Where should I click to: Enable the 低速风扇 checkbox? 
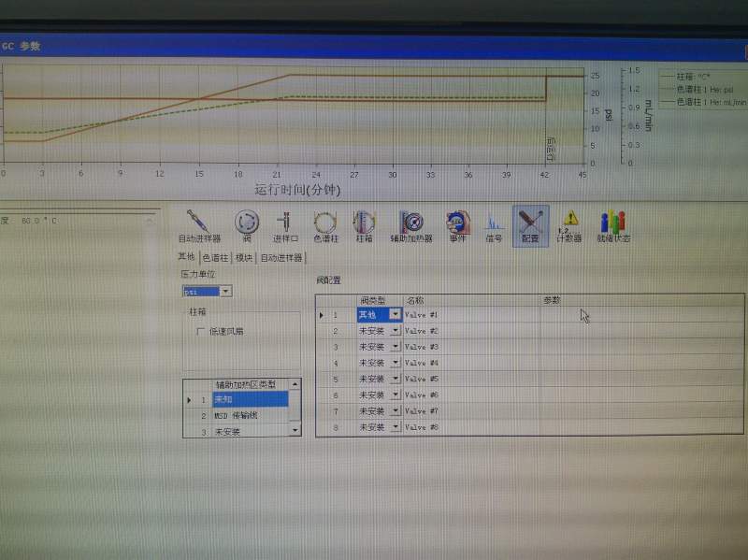pyautogui.click(x=200, y=331)
